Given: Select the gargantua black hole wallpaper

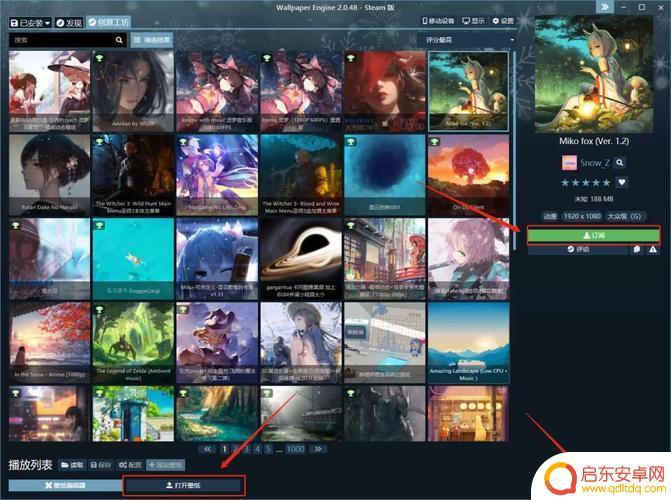Looking at the screenshot, I should coord(301,259).
